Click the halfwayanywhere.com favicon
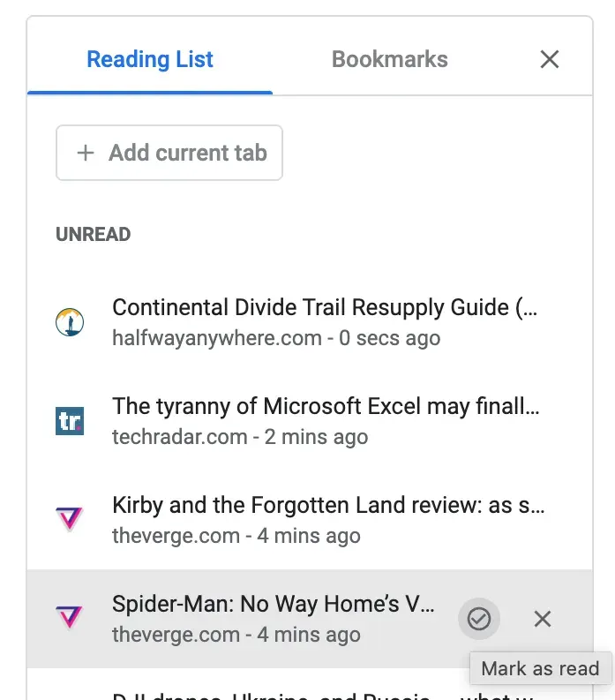The image size is (615, 700). pos(69,322)
